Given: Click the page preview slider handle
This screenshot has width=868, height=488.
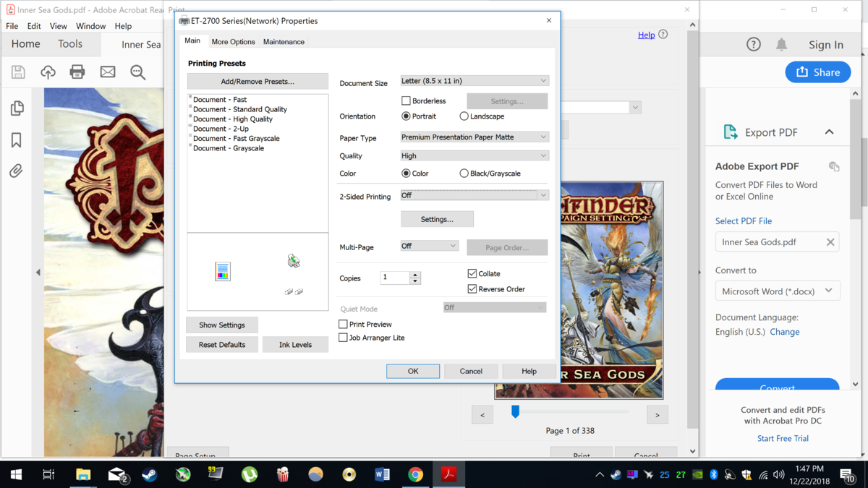Looking at the screenshot, I should click(515, 411).
